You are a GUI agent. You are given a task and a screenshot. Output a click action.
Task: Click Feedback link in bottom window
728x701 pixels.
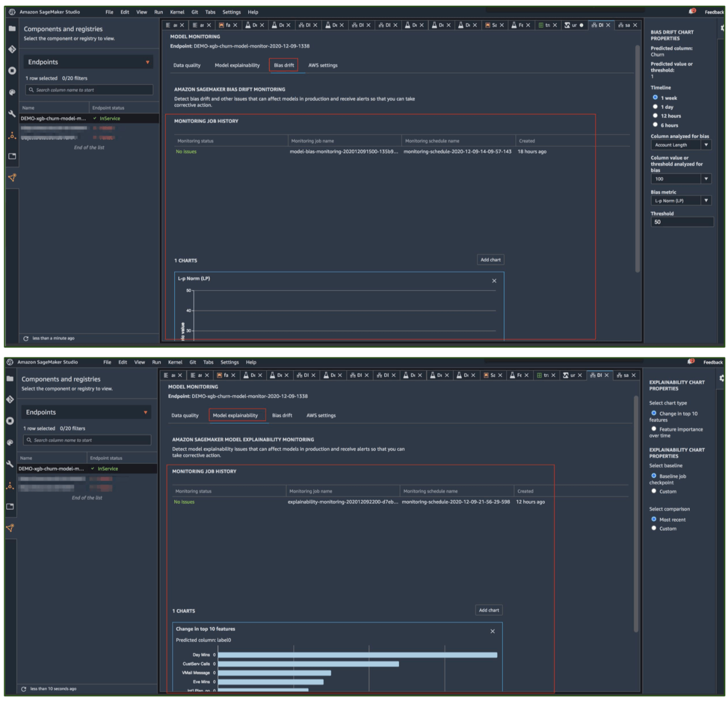click(x=713, y=362)
